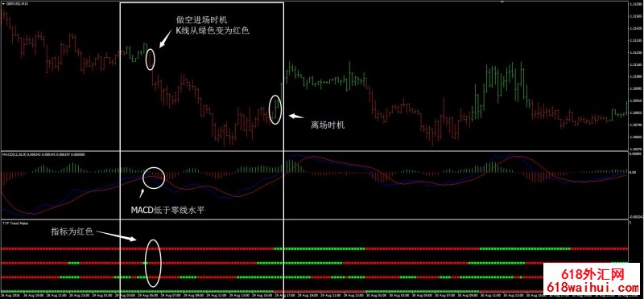Click the chart shift marker at top edge

pyautogui.click(x=502, y=2)
